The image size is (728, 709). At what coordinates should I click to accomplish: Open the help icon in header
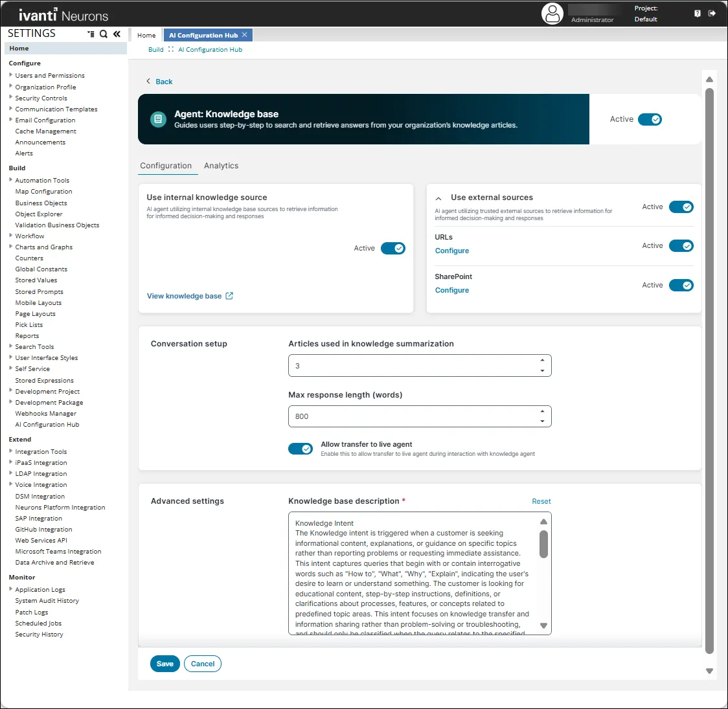click(x=697, y=14)
